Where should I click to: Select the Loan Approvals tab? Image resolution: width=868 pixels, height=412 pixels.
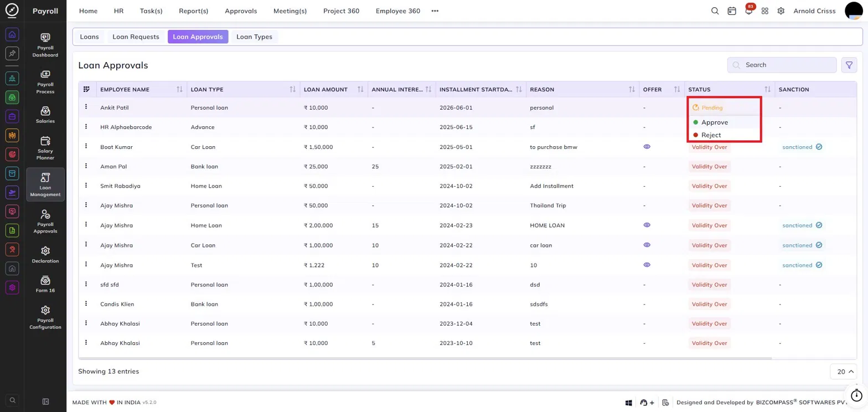tap(198, 37)
